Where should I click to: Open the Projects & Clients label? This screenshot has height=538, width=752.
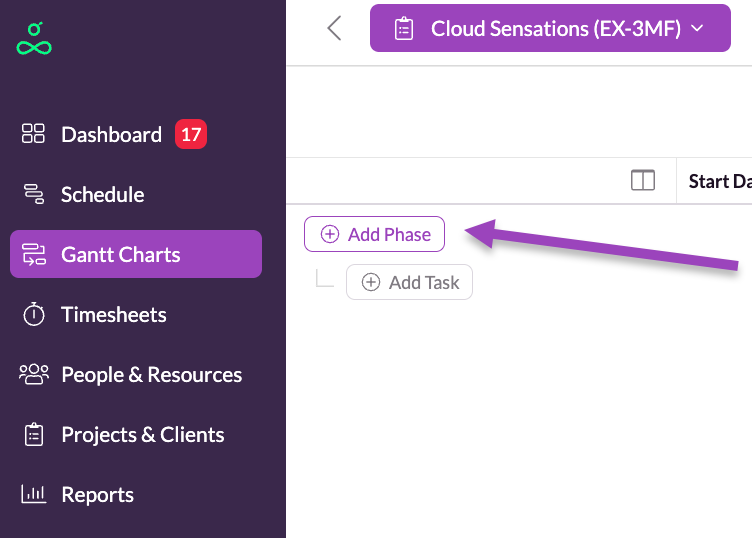tap(143, 434)
